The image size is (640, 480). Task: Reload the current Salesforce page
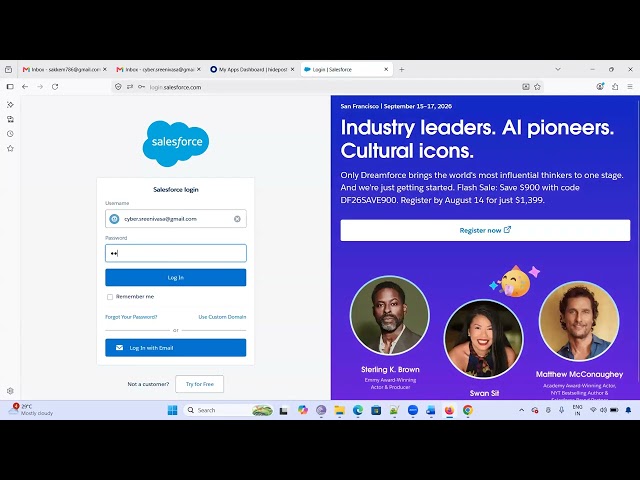pyautogui.click(x=55, y=87)
